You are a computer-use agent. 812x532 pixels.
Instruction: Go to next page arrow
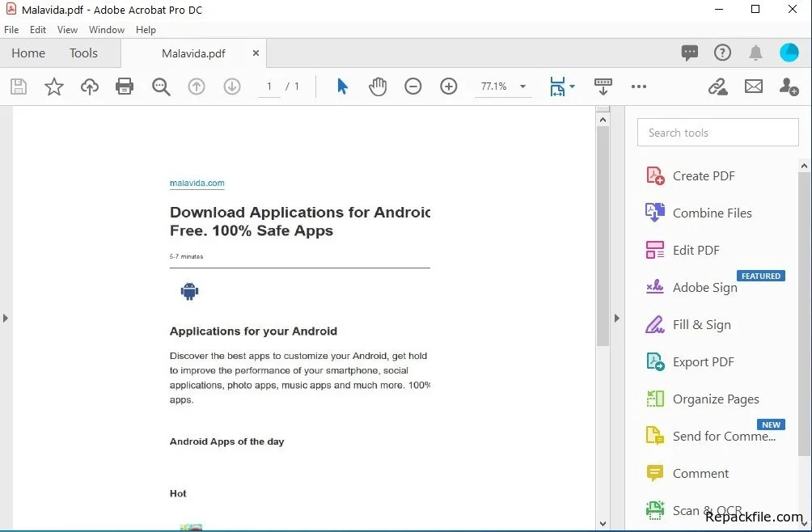232,87
